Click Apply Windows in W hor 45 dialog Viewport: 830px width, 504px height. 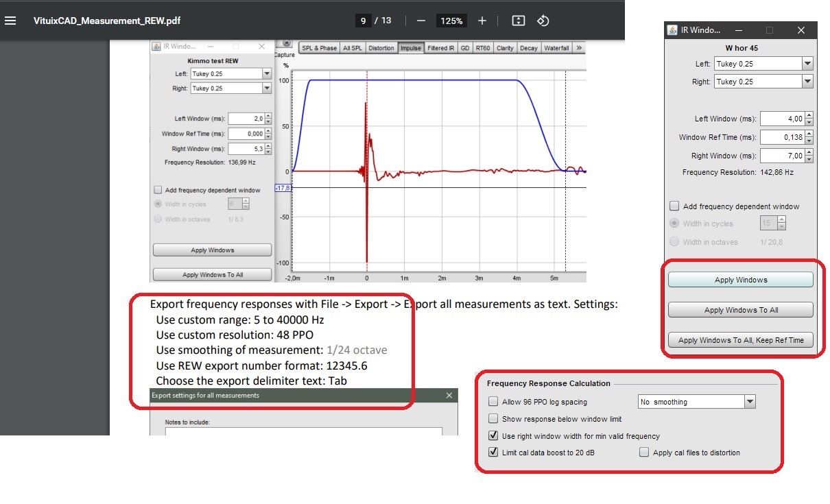click(741, 280)
